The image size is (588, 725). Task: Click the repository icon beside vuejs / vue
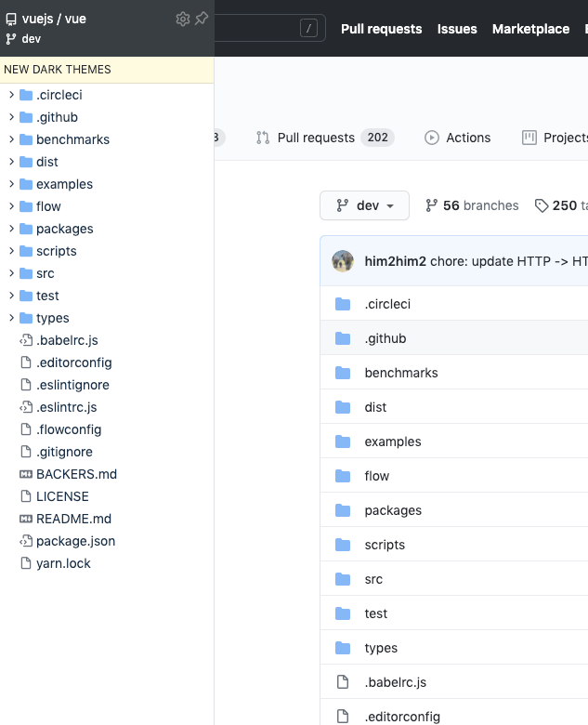[10, 20]
